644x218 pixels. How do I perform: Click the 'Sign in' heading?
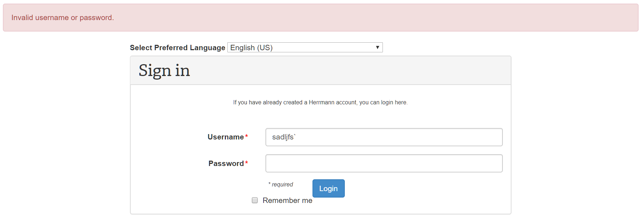(x=164, y=71)
